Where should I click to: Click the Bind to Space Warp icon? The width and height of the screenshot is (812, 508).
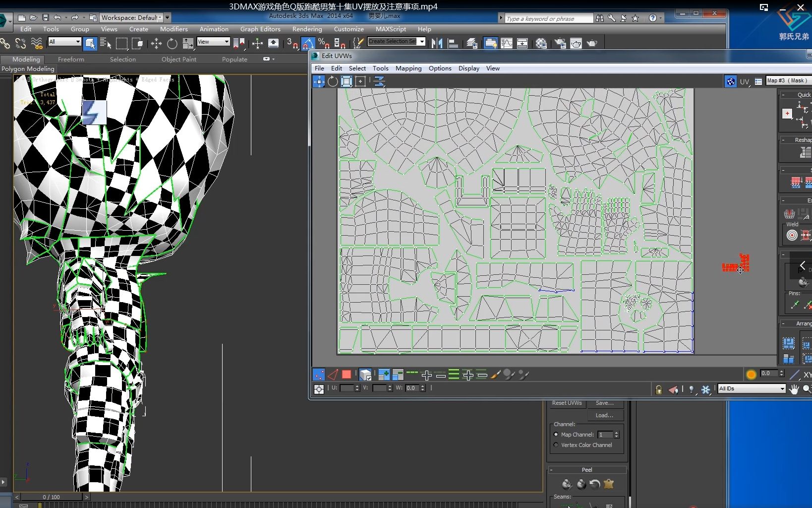(x=37, y=44)
